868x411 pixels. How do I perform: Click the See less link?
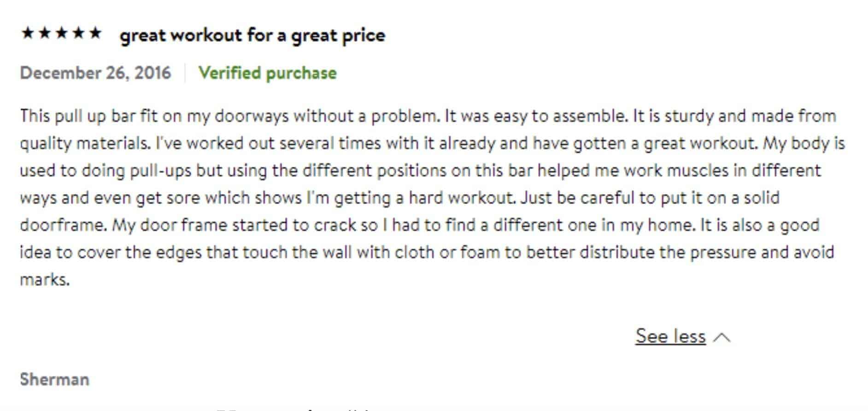(670, 336)
